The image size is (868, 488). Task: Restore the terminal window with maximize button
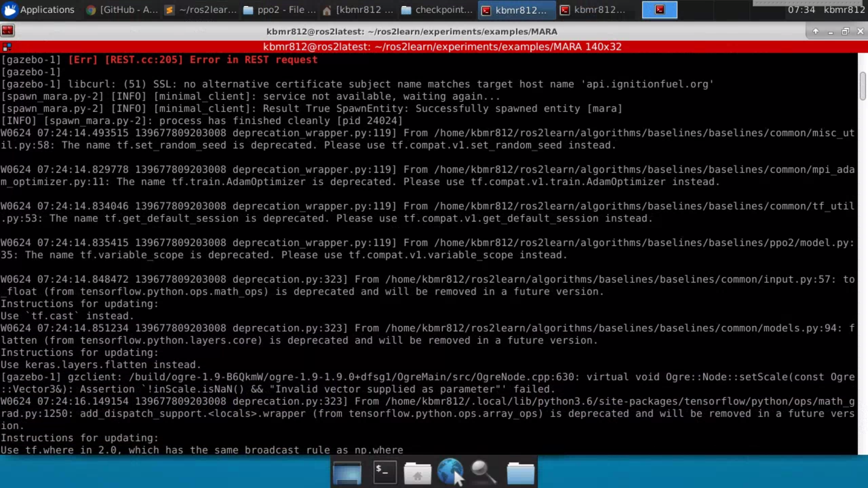846,31
